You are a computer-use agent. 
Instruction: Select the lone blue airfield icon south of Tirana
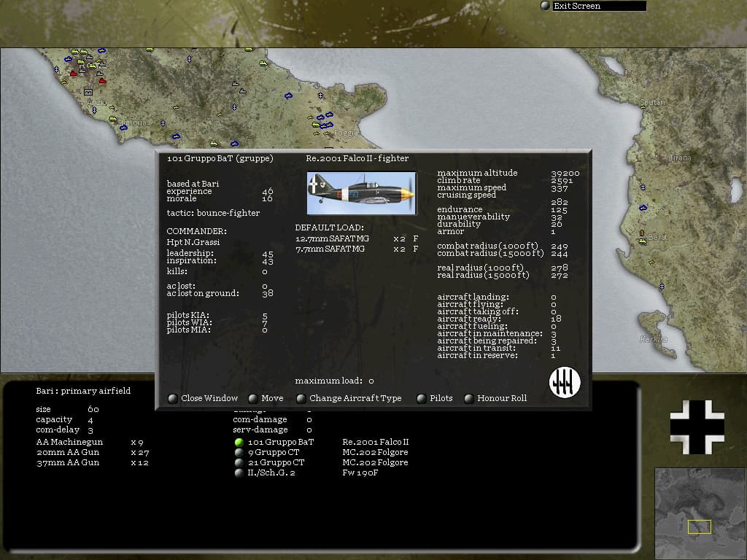[x=643, y=208]
